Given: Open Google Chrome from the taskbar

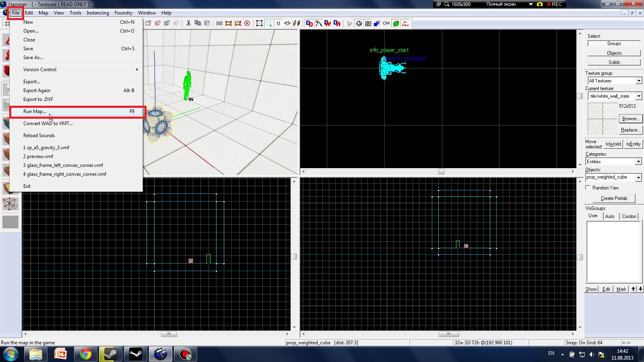Looking at the screenshot, I should 85,354.
